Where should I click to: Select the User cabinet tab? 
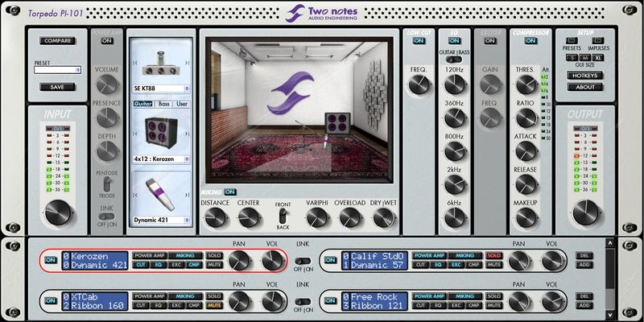[183, 104]
